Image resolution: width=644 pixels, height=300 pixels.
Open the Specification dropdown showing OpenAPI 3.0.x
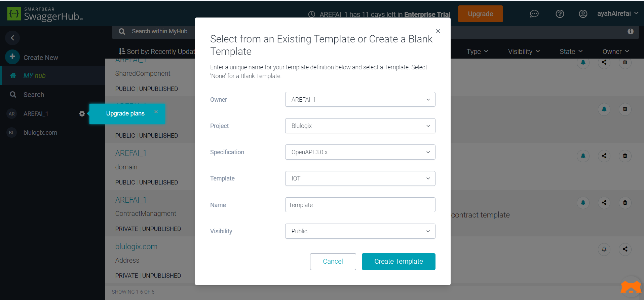360,152
